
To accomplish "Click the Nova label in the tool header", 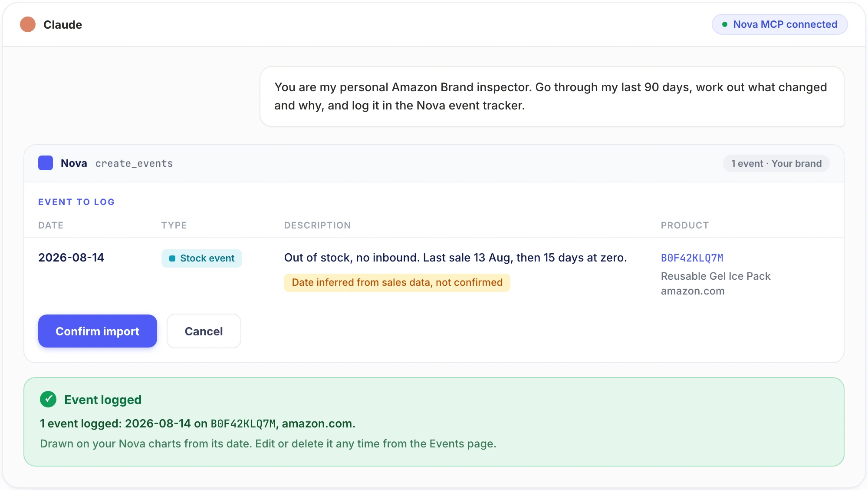I will click(x=74, y=163).
